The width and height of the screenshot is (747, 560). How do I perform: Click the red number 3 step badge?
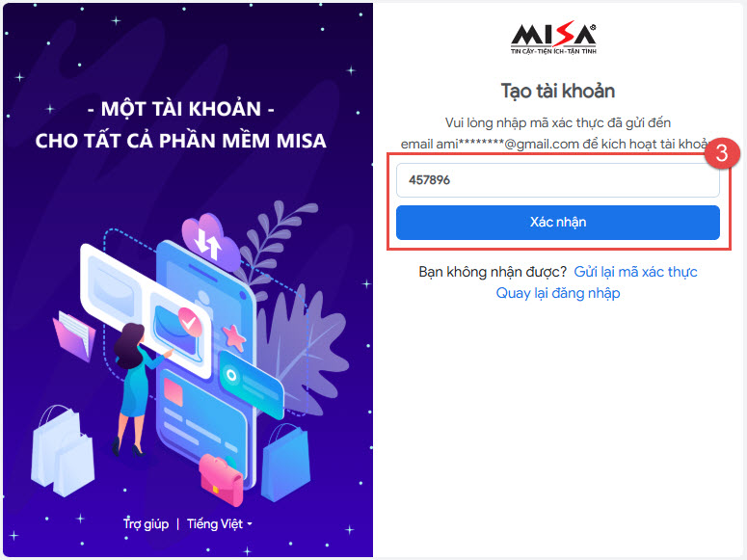click(722, 153)
